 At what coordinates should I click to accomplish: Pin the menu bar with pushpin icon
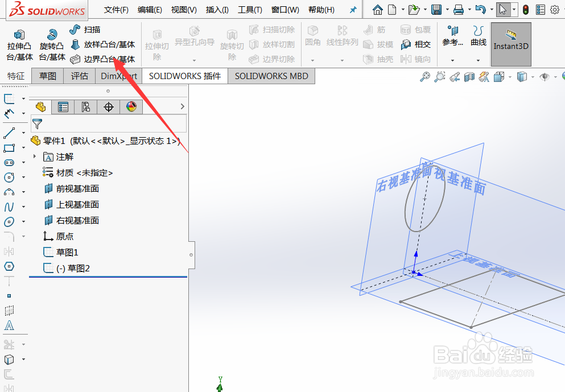(x=353, y=10)
